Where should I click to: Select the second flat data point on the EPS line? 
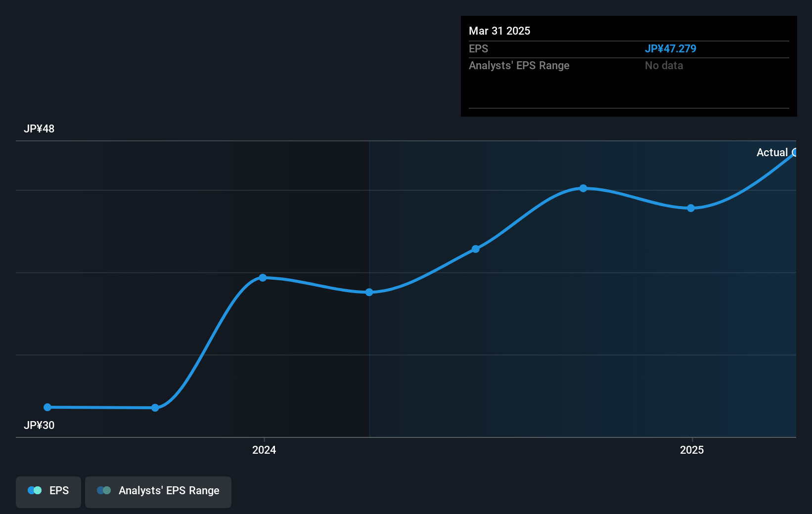(155, 407)
